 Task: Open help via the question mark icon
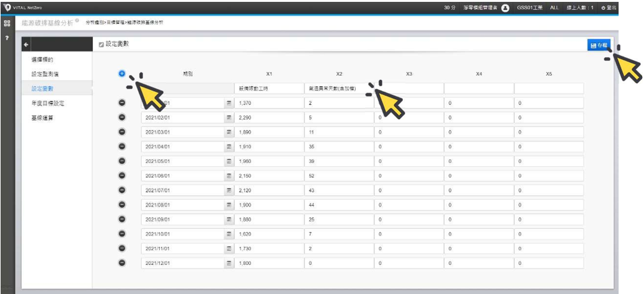pos(7,38)
